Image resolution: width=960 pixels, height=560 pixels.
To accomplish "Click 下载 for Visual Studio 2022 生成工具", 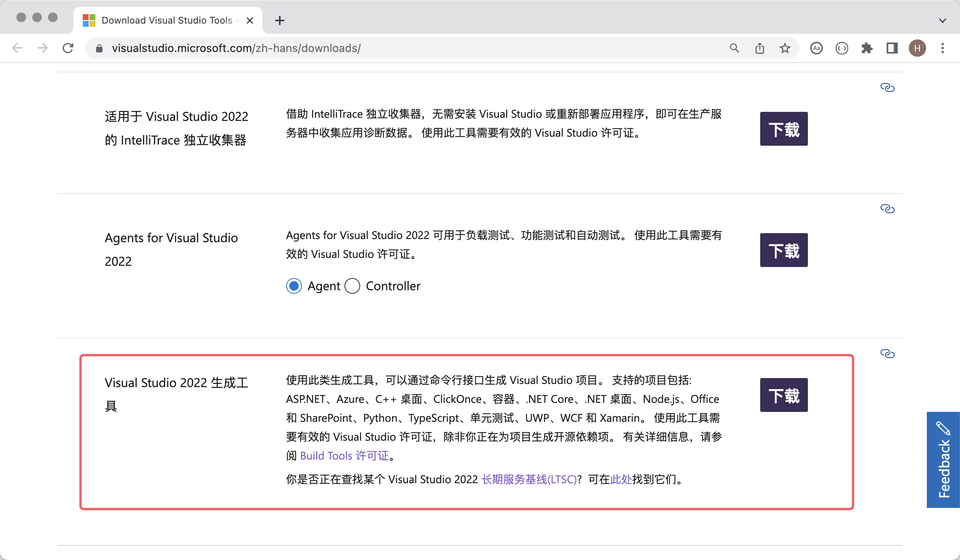I will coord(783,395).
